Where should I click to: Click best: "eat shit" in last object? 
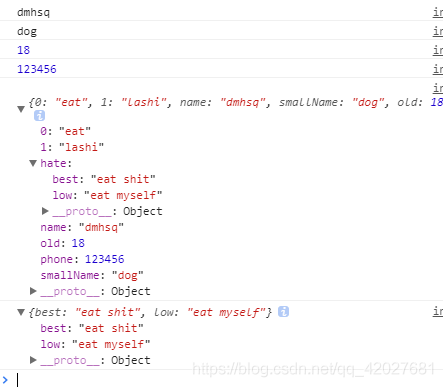[x=92, y=328]
